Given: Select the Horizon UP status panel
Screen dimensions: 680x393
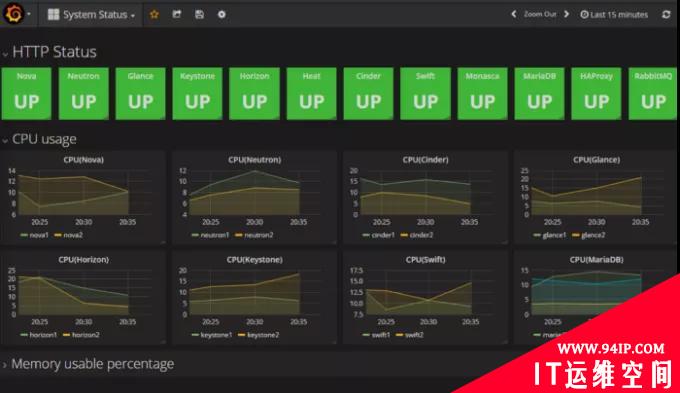Looking at the screenshot, I should pyautogui.click(x=255, y=93).
